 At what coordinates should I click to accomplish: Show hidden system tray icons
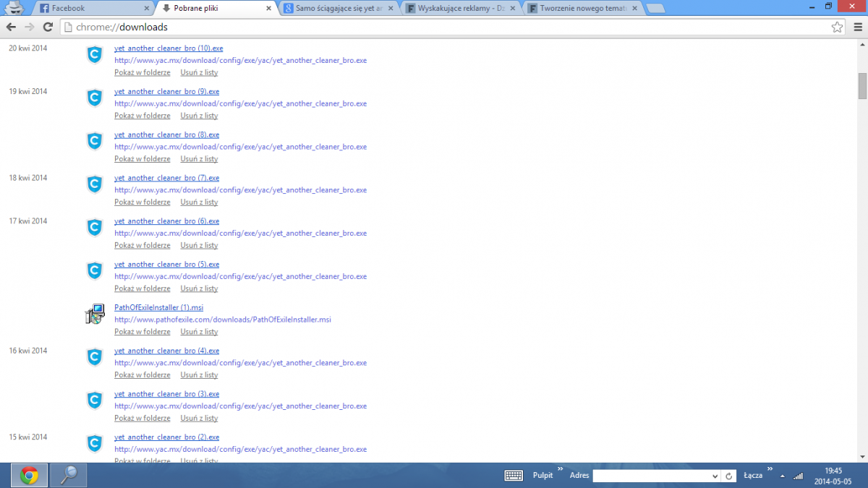pos(782,476)
